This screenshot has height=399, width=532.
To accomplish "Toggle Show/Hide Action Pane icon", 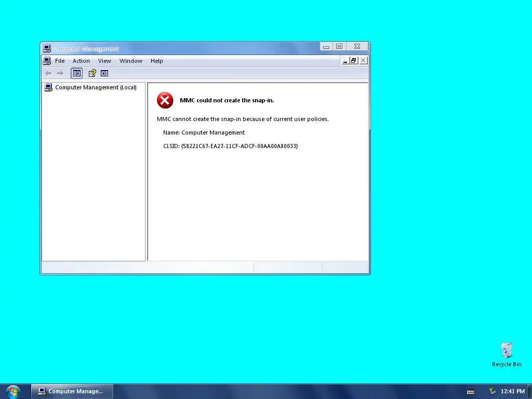I will pyautogui.click(x=104, y=73).
